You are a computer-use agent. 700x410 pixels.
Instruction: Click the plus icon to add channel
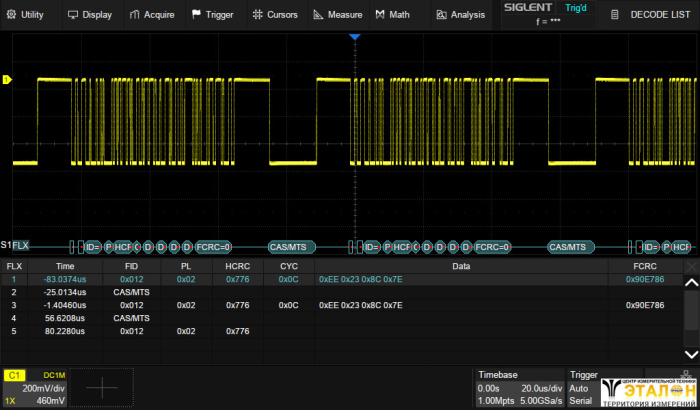pos(103,386)
